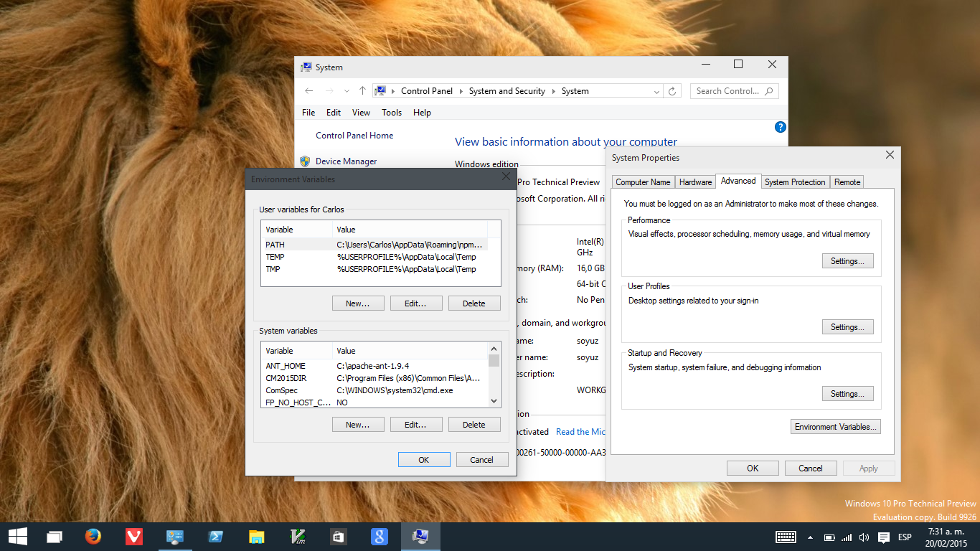
Task: Open the Tools menu
Action: click(392, 113)
